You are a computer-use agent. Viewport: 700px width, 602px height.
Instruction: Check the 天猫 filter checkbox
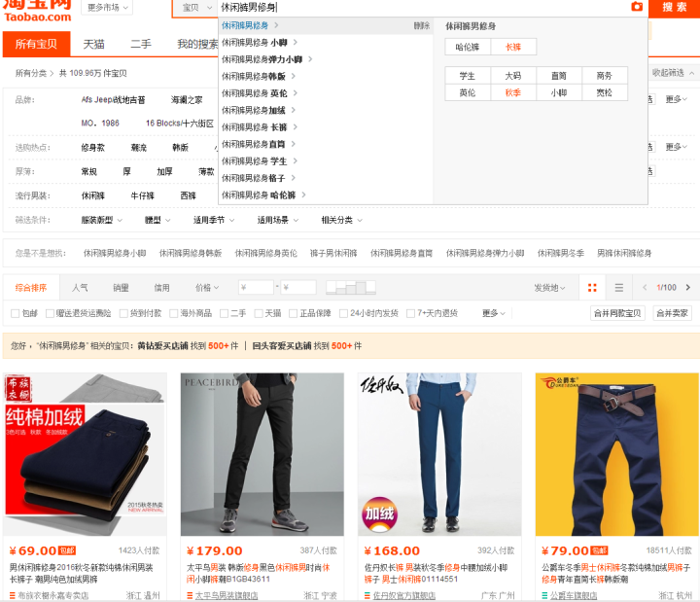(x=258, y=313)
